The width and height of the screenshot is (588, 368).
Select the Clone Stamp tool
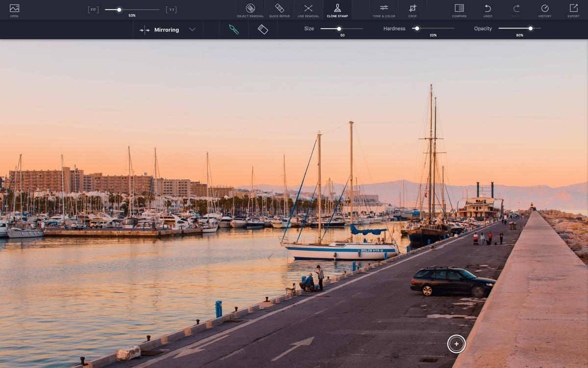tap(337, 10)
